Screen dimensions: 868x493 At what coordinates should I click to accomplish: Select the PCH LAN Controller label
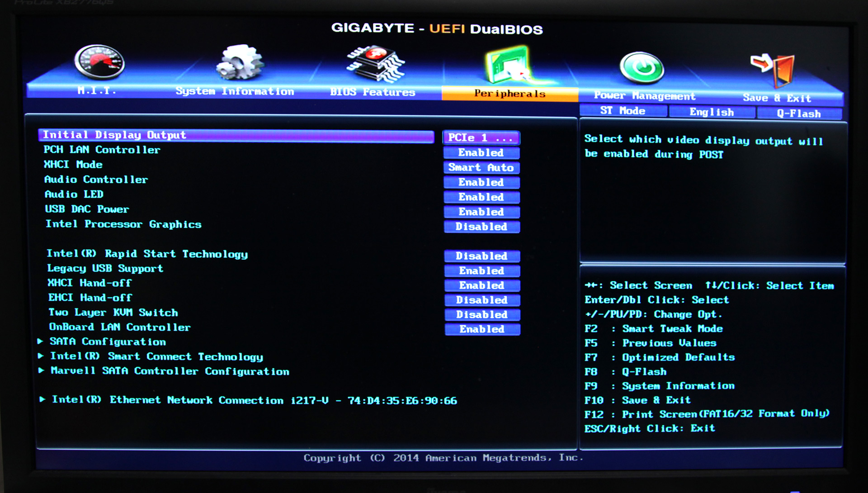point(102,150)
